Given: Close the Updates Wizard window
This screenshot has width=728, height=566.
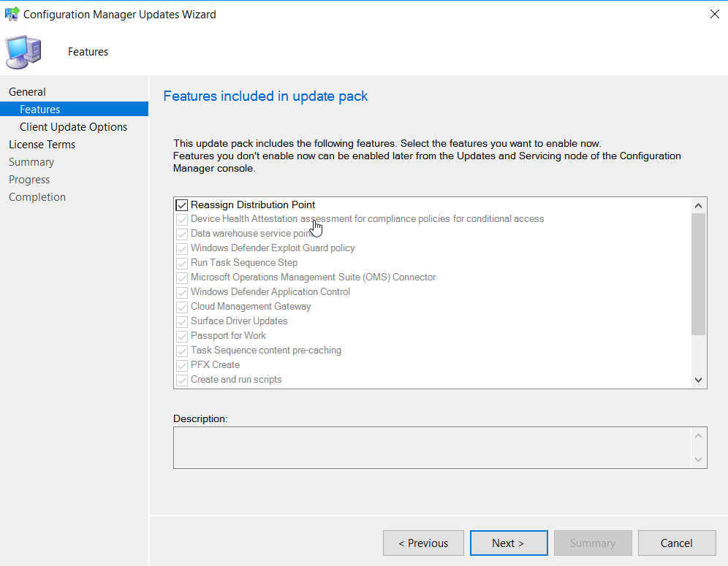Looking at the screenshot, I should click(715, 14).
